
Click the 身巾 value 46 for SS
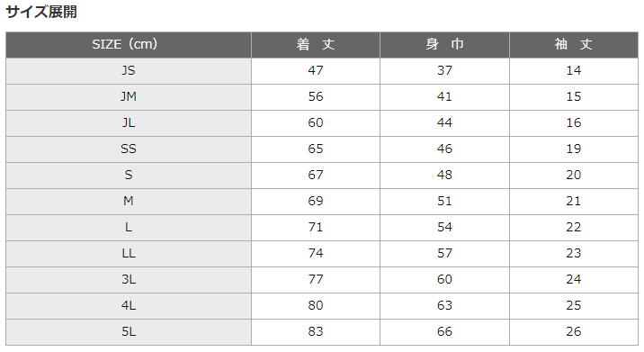(x=445, y=149)
